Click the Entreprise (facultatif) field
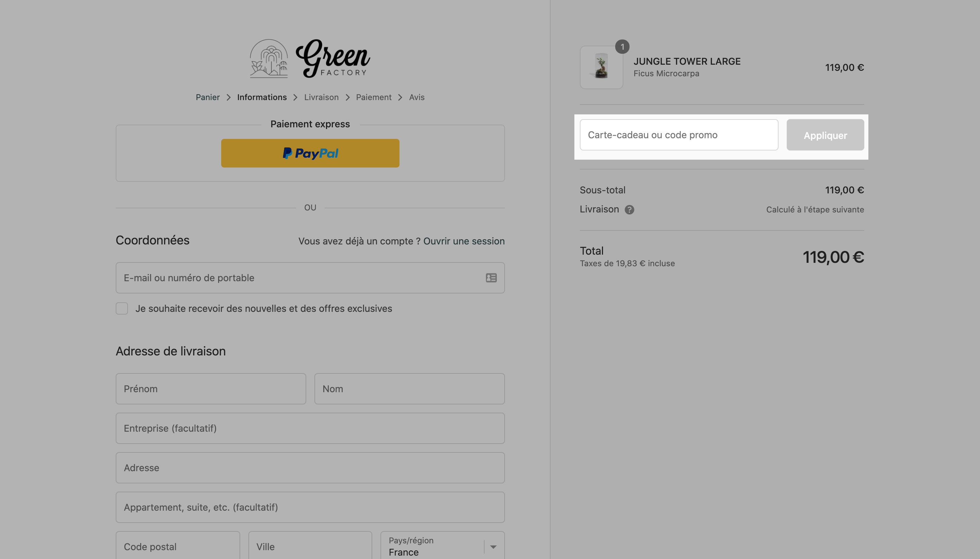The image size is (980, 559). (310, 428)
